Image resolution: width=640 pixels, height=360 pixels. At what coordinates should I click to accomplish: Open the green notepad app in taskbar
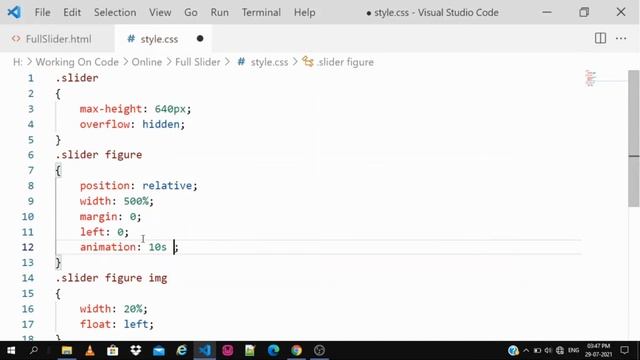[250, 350]
